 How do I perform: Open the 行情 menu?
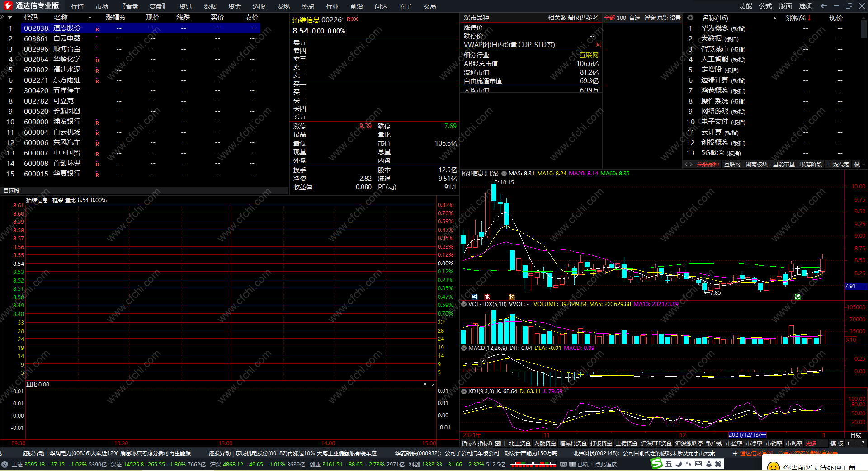[x=77, y=6]
